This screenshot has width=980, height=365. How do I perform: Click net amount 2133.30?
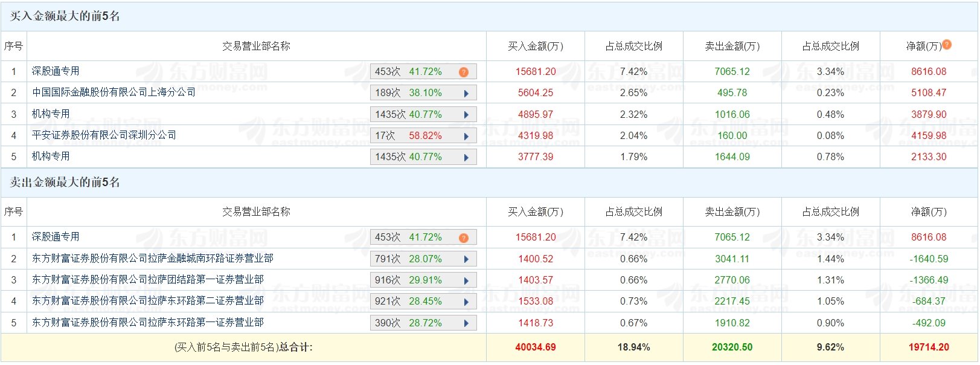[x=929, y=157]
